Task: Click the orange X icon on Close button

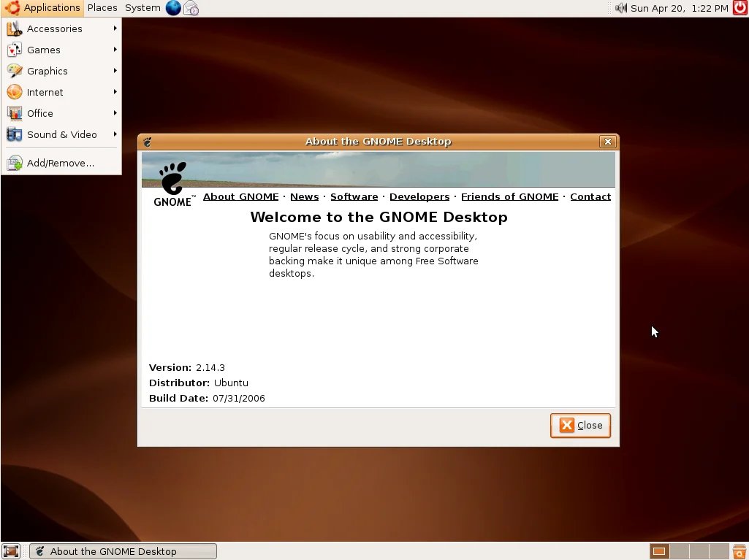Action: (566, 425)
